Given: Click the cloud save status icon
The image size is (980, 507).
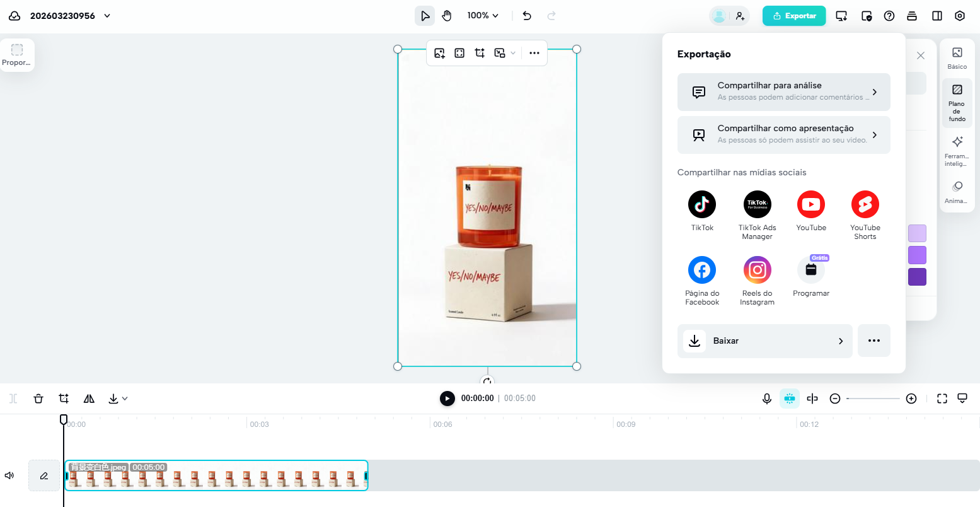Looking at the screenshot, I should coord(14,16).
